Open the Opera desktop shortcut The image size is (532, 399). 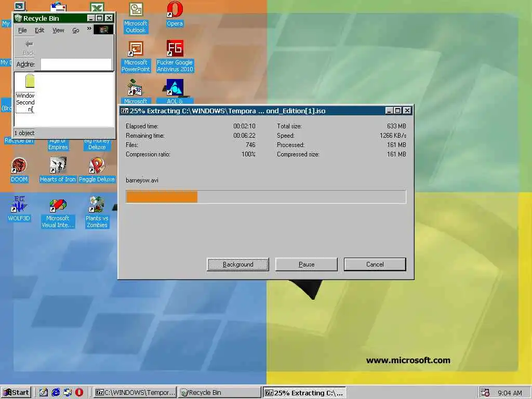pos(175,10)
